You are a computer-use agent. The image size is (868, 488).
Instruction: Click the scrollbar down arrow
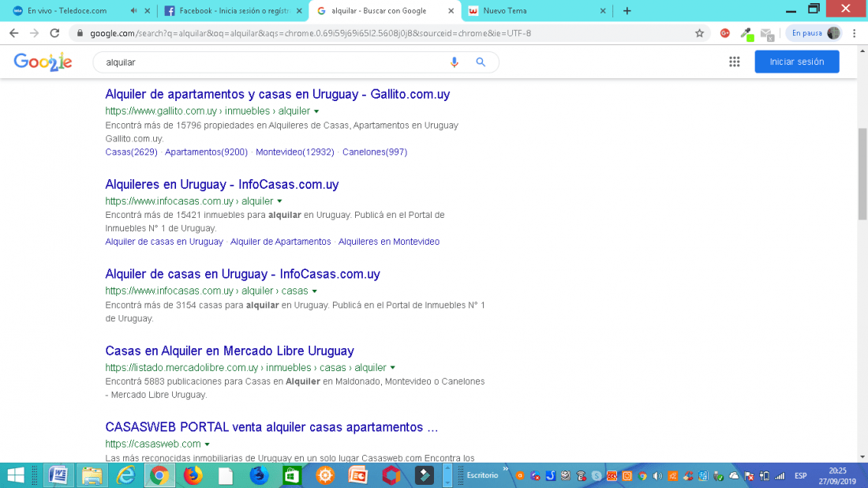coord(862,457)
